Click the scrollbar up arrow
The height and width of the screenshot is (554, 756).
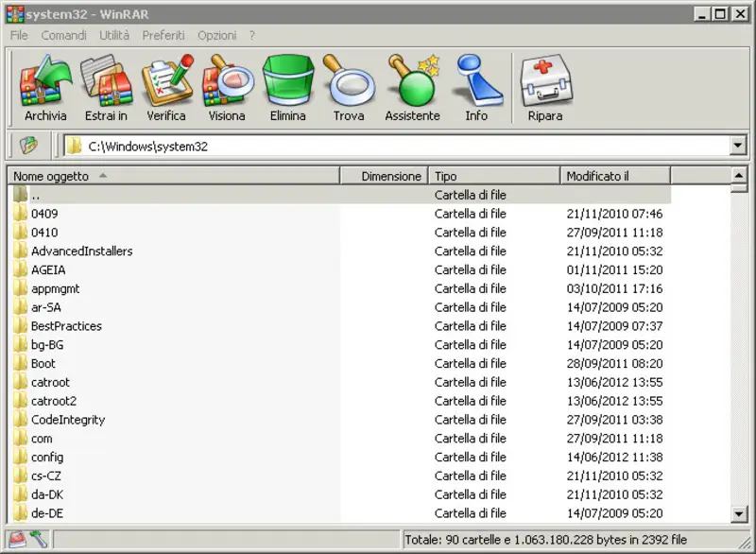739,175
